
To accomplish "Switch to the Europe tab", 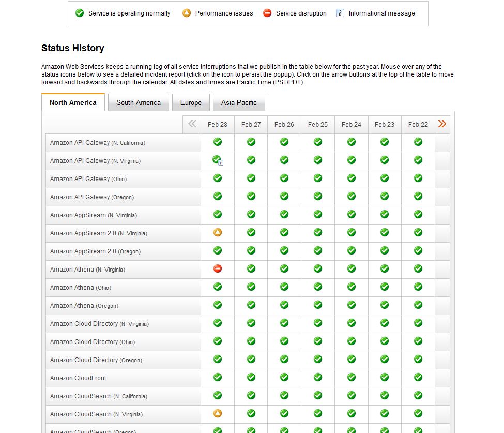I will (191, 102).
